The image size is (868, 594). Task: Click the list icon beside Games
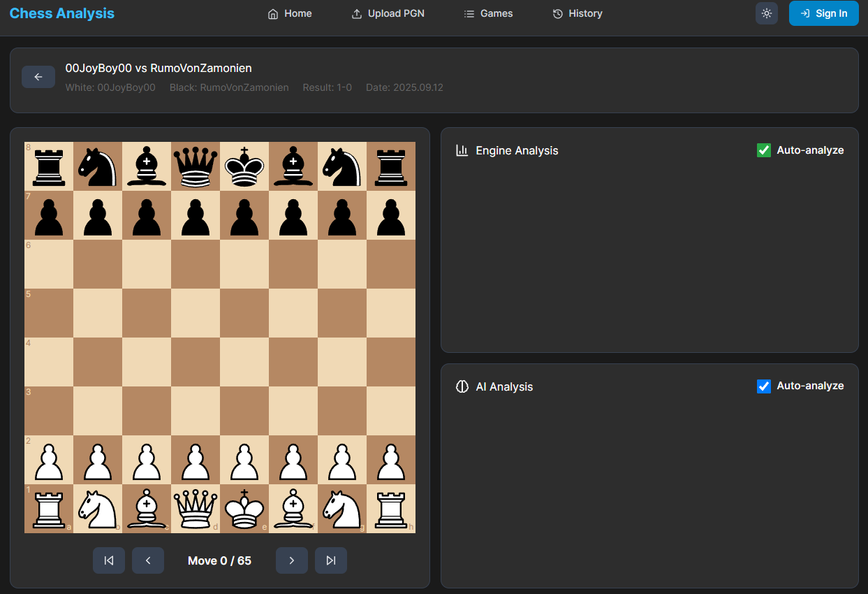pyautogui.click(x=466, y=13)
